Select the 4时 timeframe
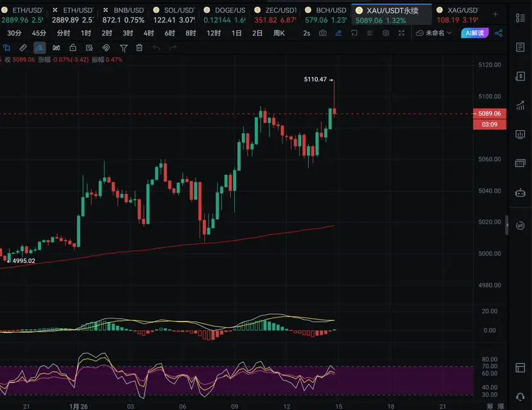 [149, 33]
